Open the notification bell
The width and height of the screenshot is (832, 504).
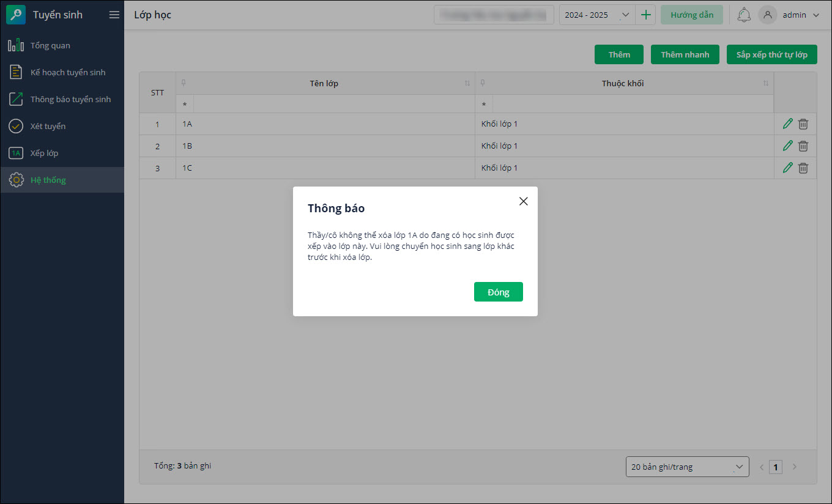point(744,15)
